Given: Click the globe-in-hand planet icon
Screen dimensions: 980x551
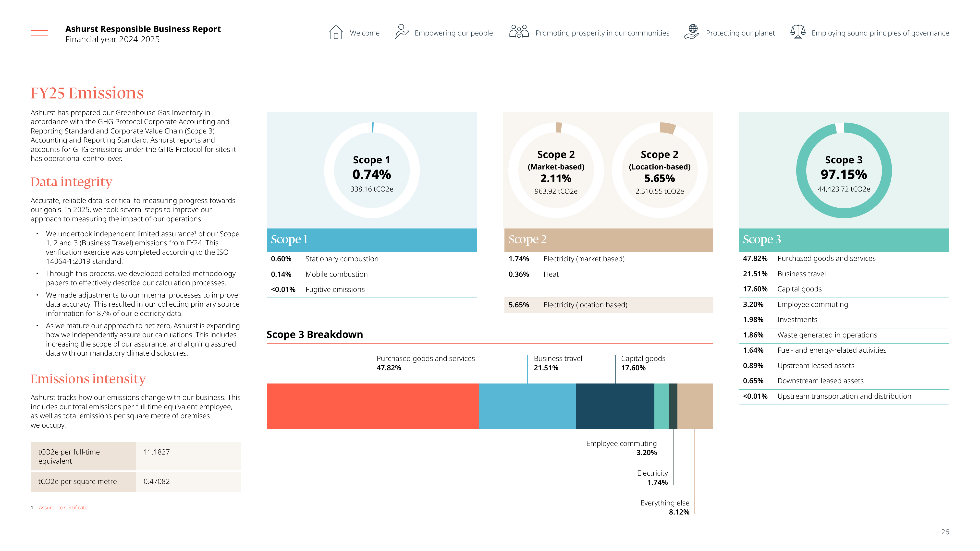Looking at the screenshot, I should 691,32.
